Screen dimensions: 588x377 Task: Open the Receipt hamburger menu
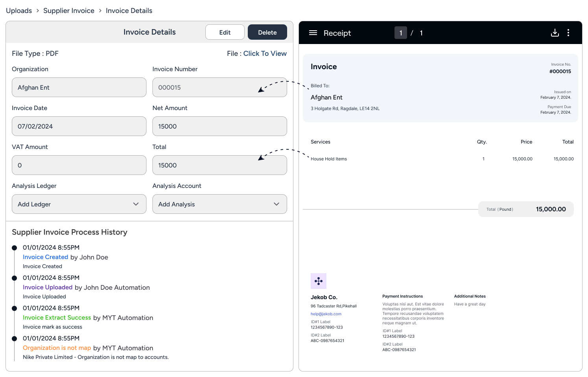(x=313, y=33)
